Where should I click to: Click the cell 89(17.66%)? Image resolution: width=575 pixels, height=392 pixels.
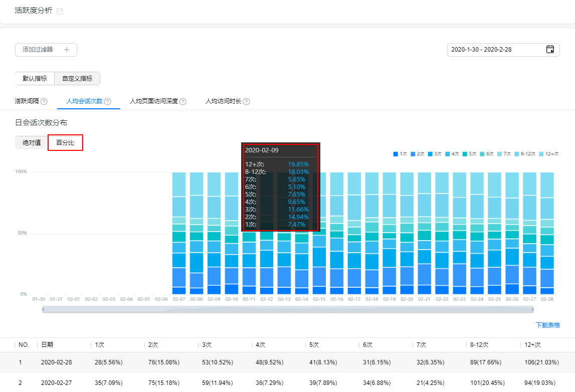click(x=486, y=362)
